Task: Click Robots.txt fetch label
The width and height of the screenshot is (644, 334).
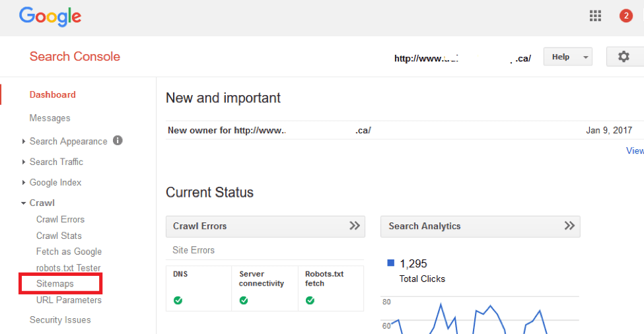Action: pos(324,279)
